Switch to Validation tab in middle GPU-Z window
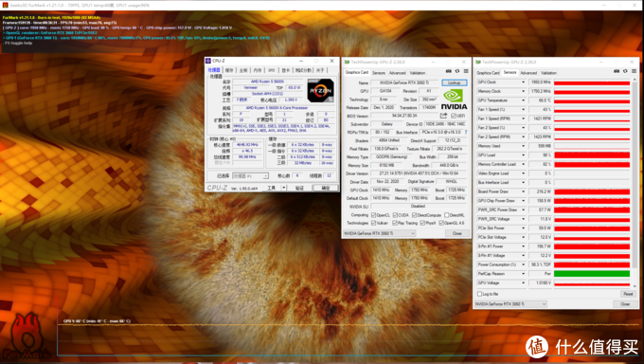 pyautogui.click(x=418, y=73)
